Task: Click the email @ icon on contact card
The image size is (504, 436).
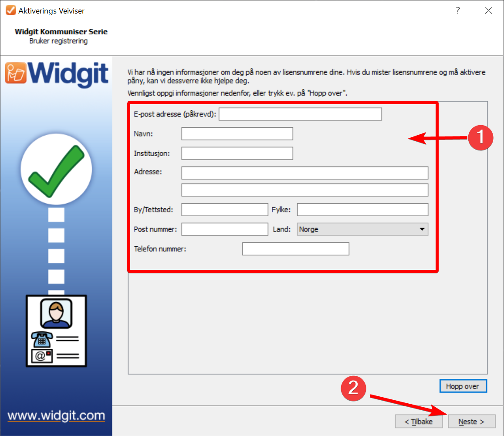Action: pyautogui.click(x=42, y=356)
